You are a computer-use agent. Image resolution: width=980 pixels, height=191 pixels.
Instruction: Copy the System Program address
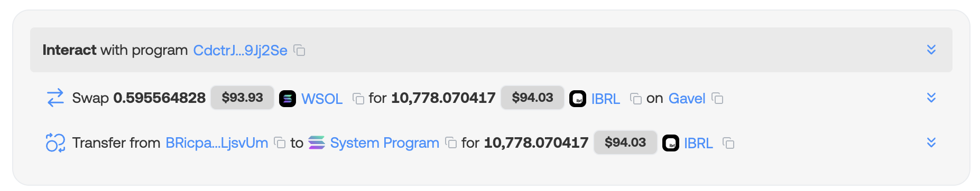pyautogui.click(x=451, y=143)
